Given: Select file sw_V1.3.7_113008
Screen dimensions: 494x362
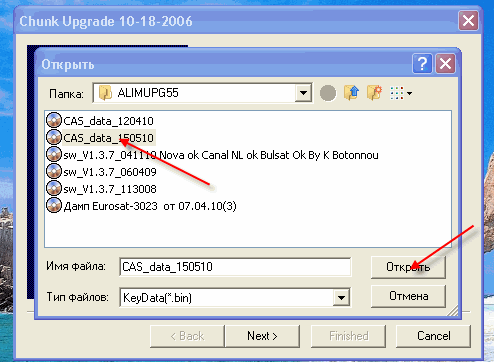Looking at the screenshot, I should coord(110,189).
